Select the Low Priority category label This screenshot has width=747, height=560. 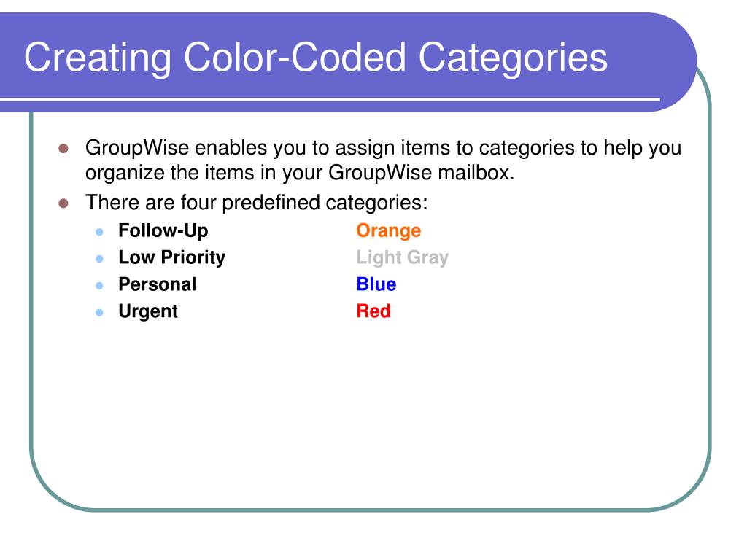pyautogui.click(x=172, y=257)
